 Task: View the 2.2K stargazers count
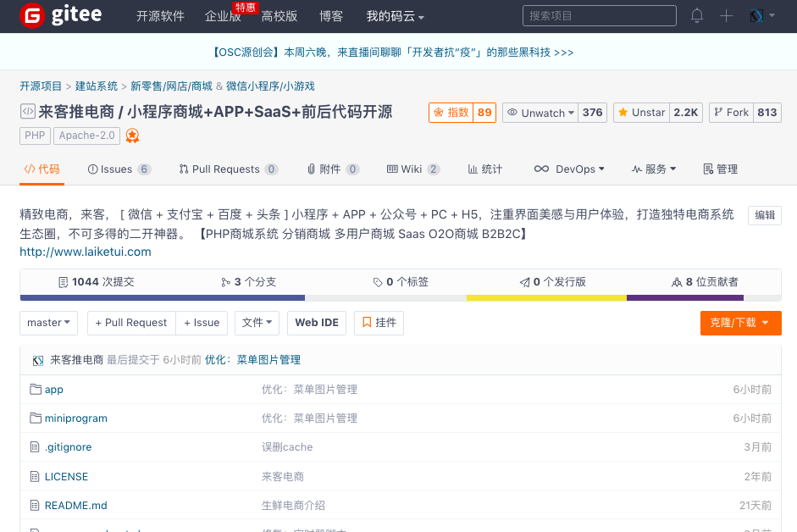[686, 113]
